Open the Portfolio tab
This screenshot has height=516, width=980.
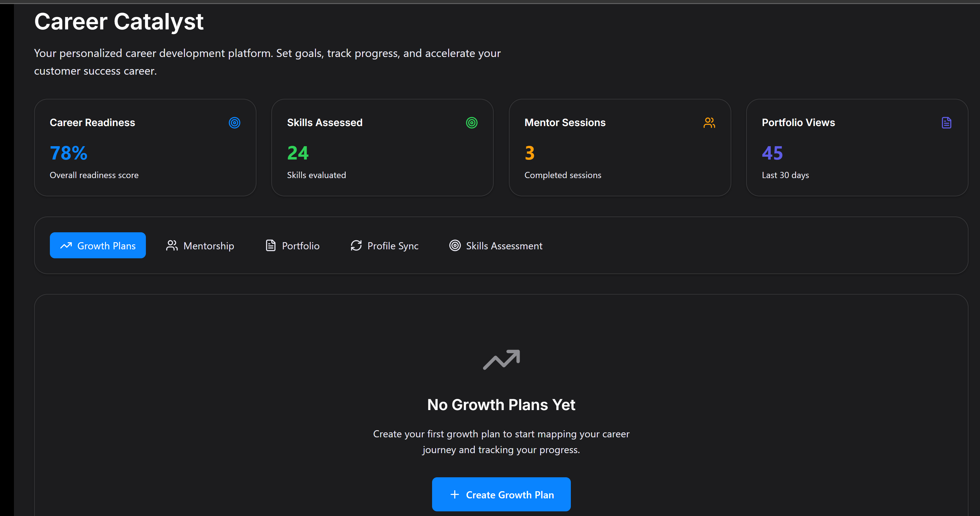point(292,245)
